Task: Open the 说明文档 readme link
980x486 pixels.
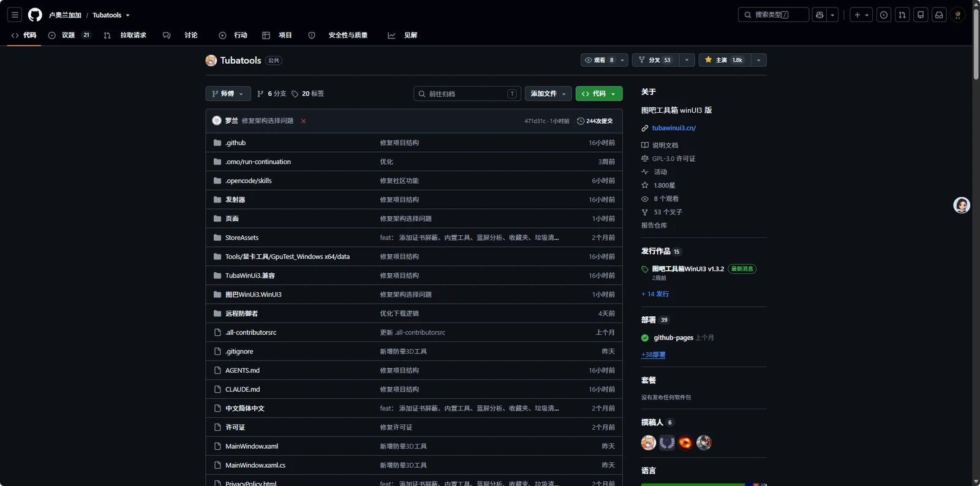Action: [x=665, y=145]
